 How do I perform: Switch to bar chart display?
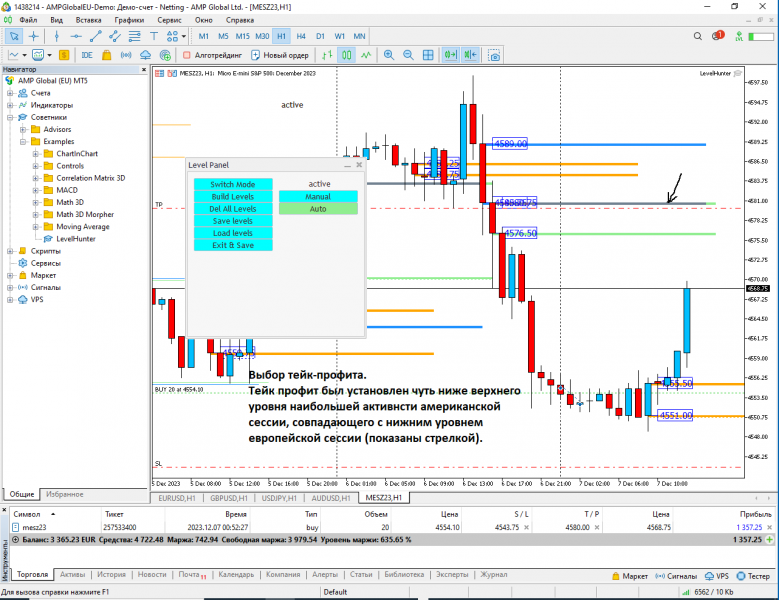[x=327, y=55]
